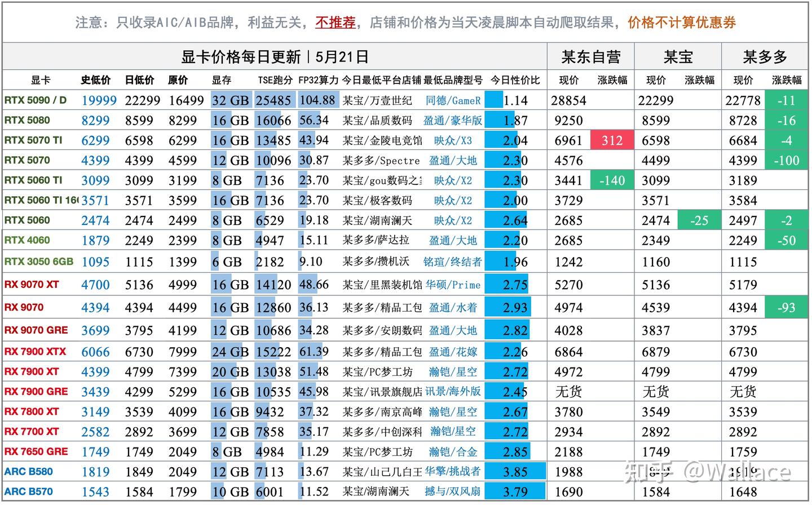The height and width of the screenshot is (505, 812).
Task: Click the green -93 price change cell
Action: (x=787, y=308)
